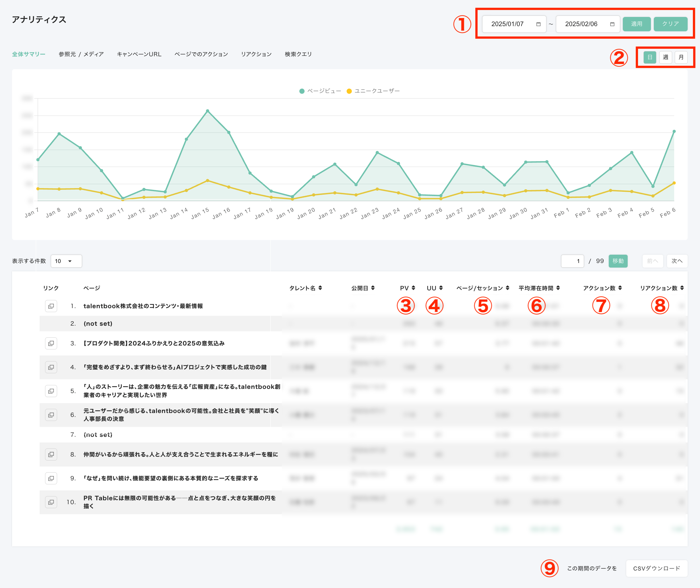
Task: Click the 適用 button
Action: 636,24
